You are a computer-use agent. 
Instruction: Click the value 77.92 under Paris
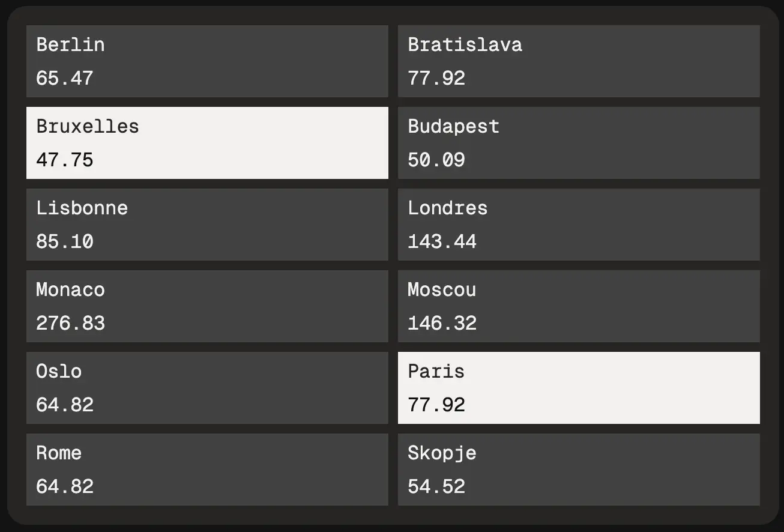click(x=436, y=405)
